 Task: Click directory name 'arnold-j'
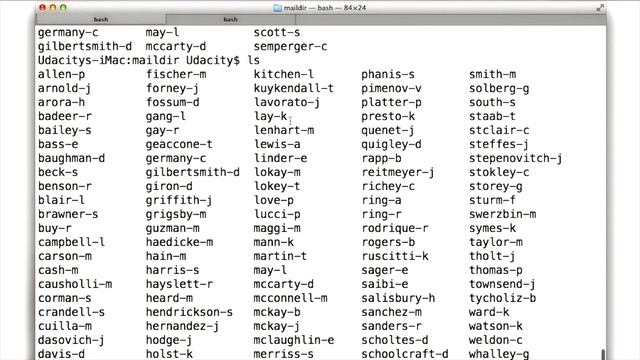pyautogui.click(x=64, y=88)
